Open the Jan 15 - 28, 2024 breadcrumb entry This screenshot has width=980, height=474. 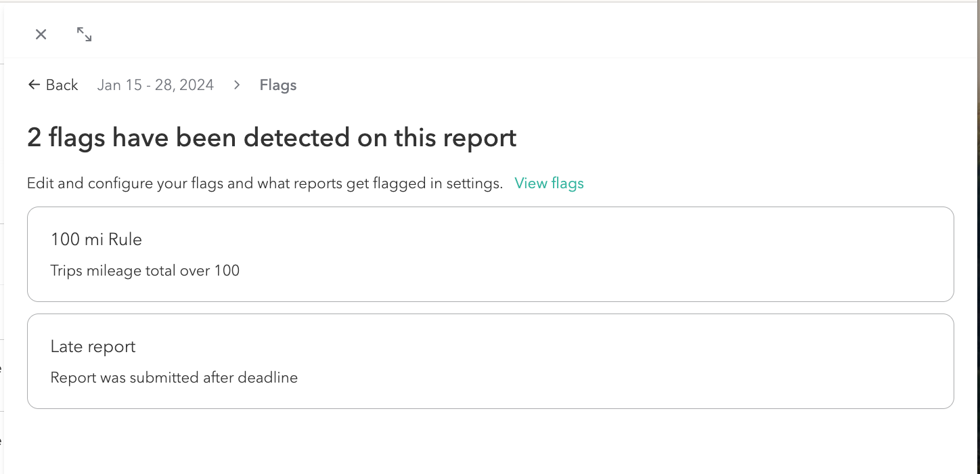[155, 85]
